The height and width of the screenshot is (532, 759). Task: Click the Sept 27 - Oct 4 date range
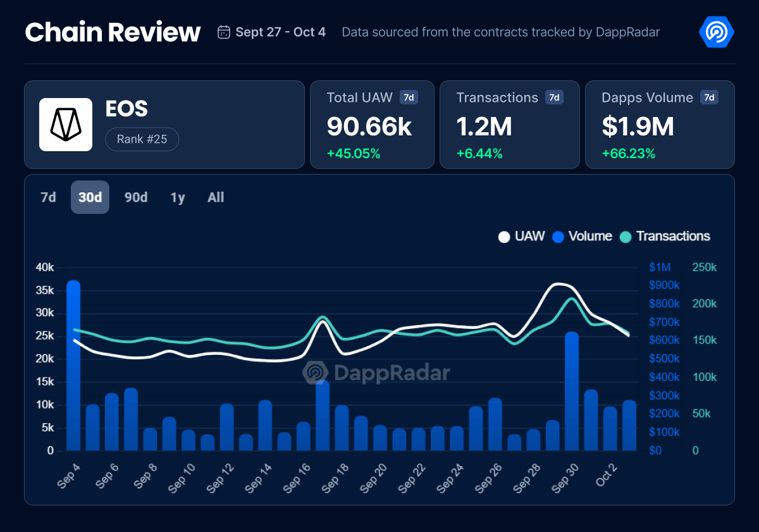click(x=281, y=32)
